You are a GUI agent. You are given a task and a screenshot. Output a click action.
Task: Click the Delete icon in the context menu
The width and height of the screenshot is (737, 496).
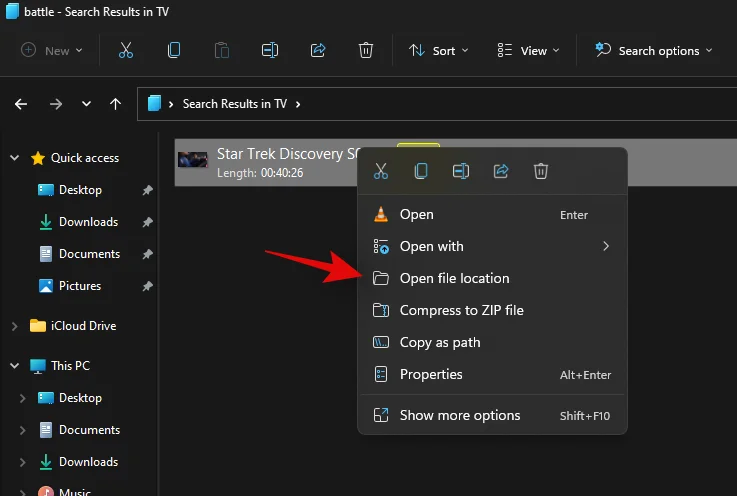coord(541,171)
